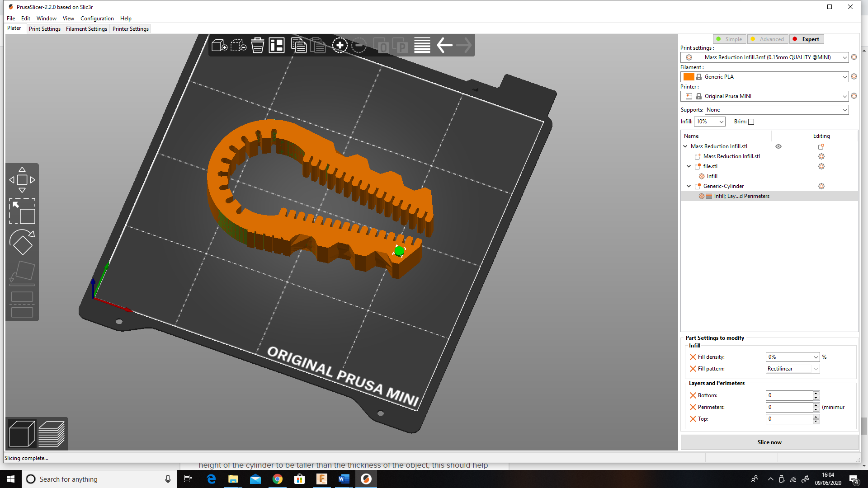Toggle the Brim checkbox
The width and height of the screenshot is (868, 488).
coord(751,122)
